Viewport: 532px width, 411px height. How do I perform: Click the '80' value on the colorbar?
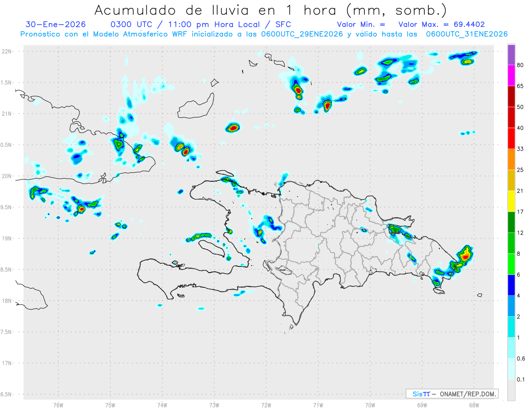pos(520,66)
